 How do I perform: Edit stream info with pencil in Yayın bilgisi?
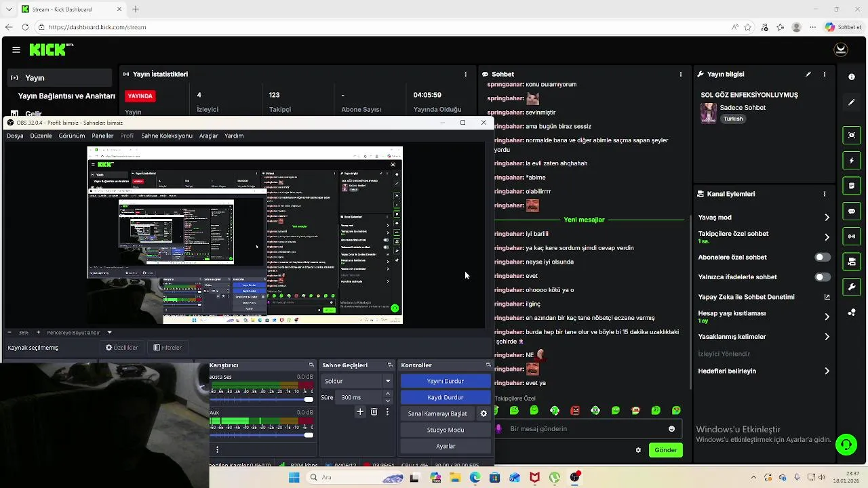808,74
